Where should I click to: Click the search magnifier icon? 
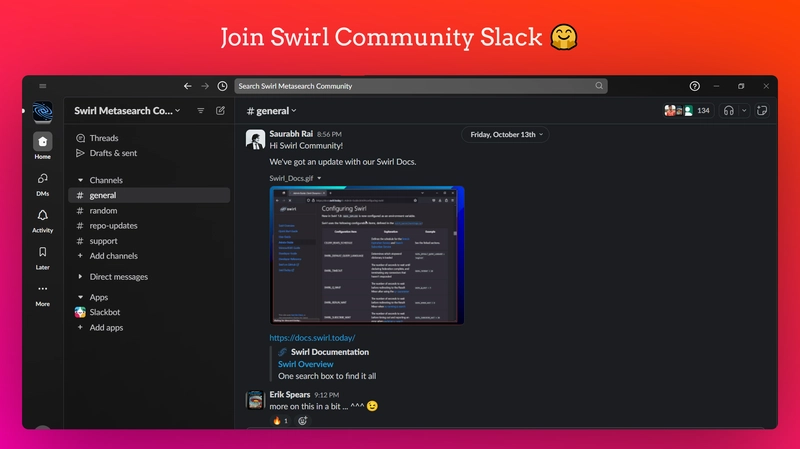point(599,86)
